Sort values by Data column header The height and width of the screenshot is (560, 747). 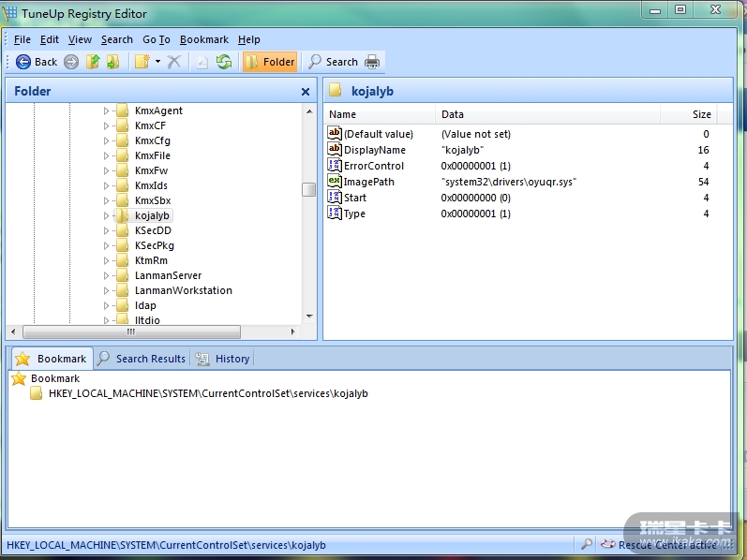click(x=548, y=114)
